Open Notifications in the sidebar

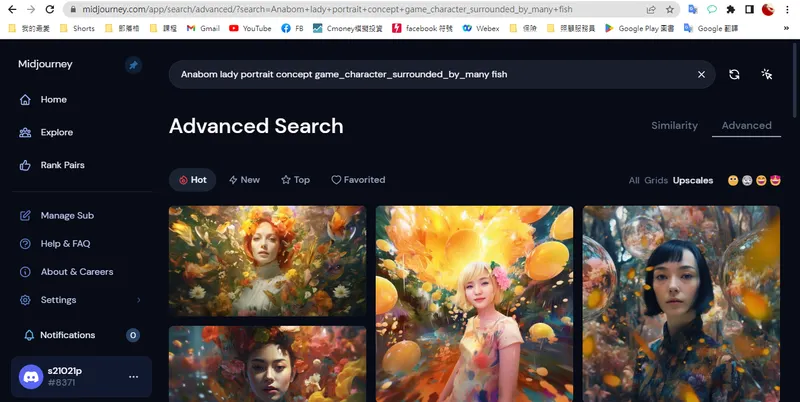pyautogui.click(x=60, y=335)
